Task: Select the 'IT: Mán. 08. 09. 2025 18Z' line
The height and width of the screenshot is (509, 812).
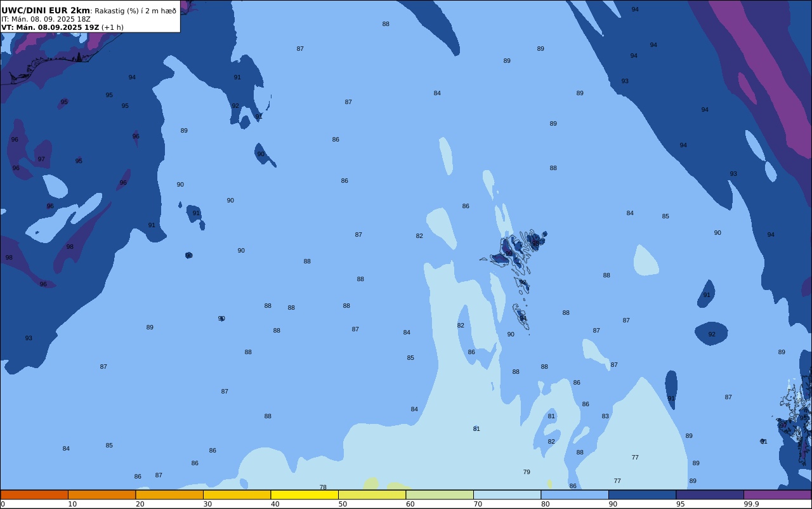Action: point(46,19)
